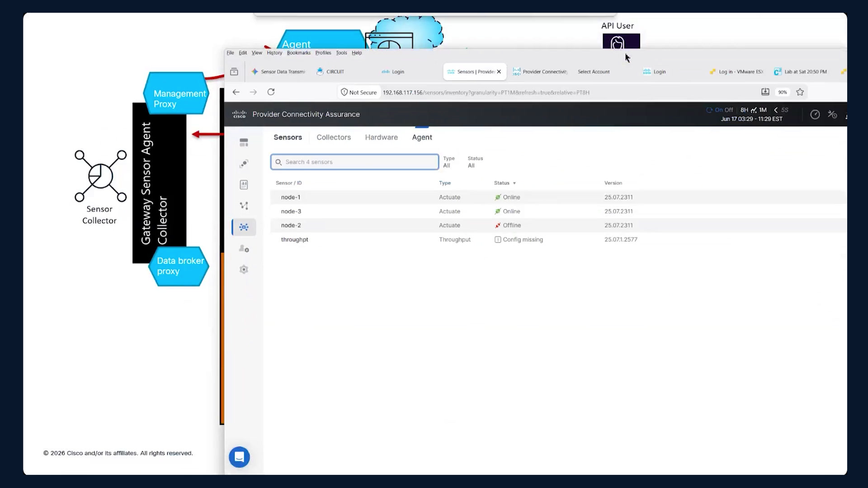The height and width of the screenshot is (488, 868).
Task: Open the report sidebar icon
Action: click(x=244, y=185)
